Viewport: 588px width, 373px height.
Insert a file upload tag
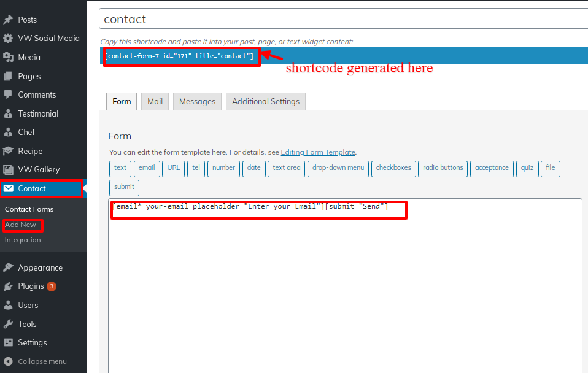[551, 168]
